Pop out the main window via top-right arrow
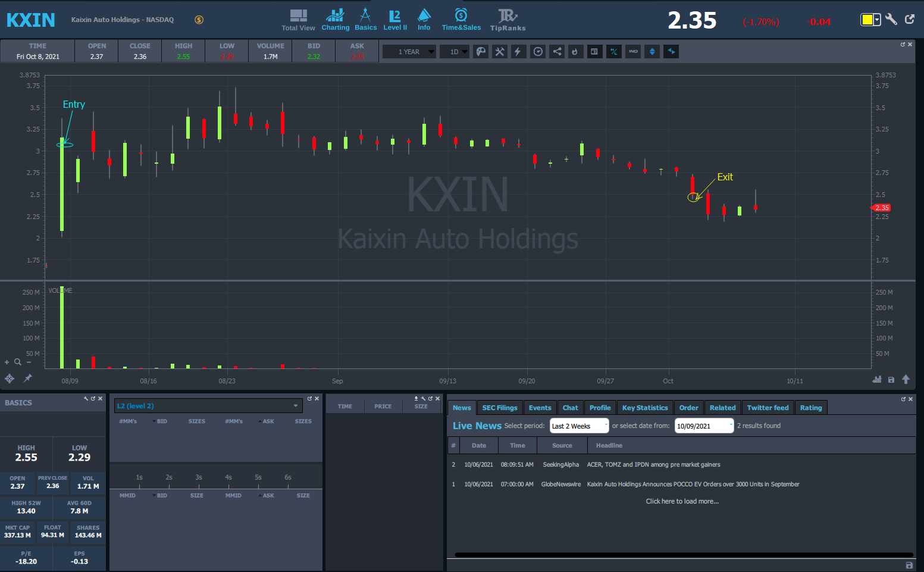Image resolution: width=924 pixels, height=572 pixels. [910, 19]
